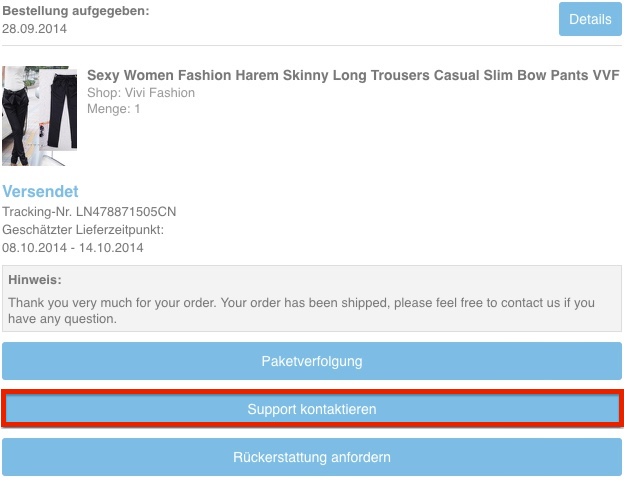Click the Bestellung aufgegeben label
This screenshot has height=482, width=630.
click(76, 11)
